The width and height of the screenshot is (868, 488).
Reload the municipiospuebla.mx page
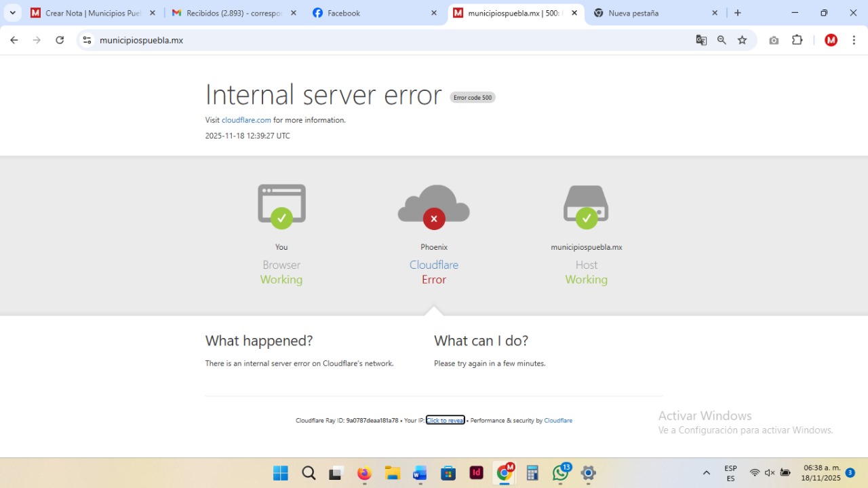click(x=60, y=40)
